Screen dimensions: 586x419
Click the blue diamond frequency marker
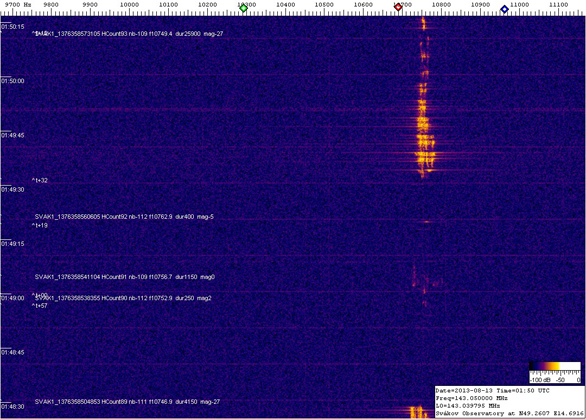tap(504, 9)
